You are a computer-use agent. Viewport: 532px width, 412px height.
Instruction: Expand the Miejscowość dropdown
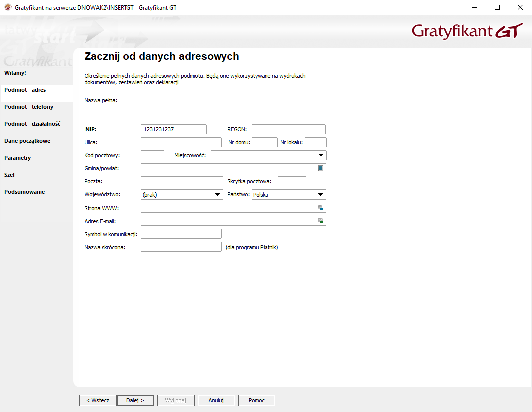pyautogui.click(x=321, y=155)
